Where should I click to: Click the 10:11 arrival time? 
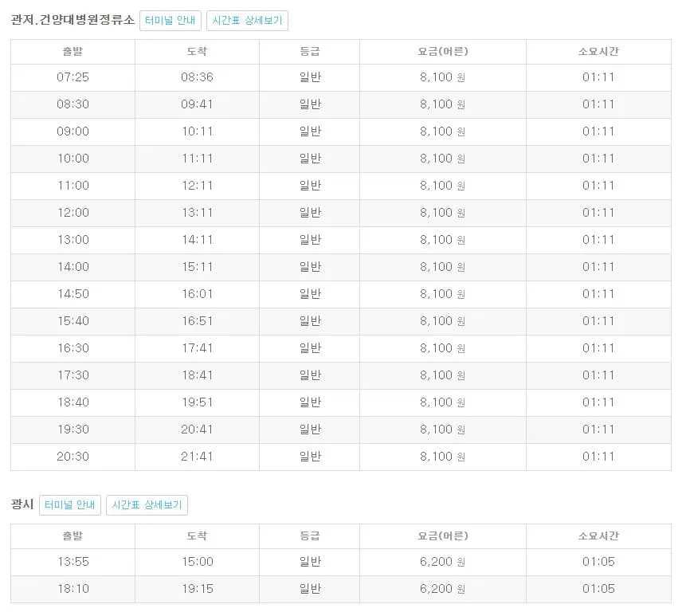click(x=197, y=131)
